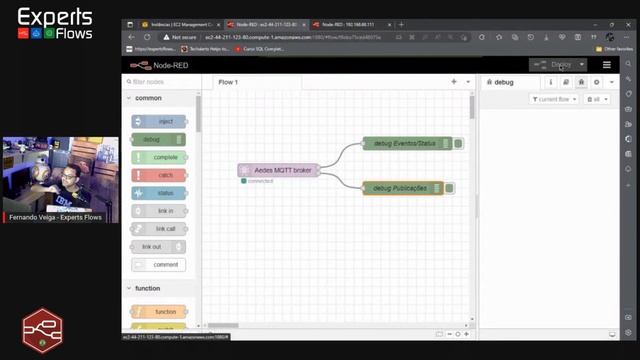Select the debug sidebar tab
Viewport: 640px width, 360px height.
510,82
